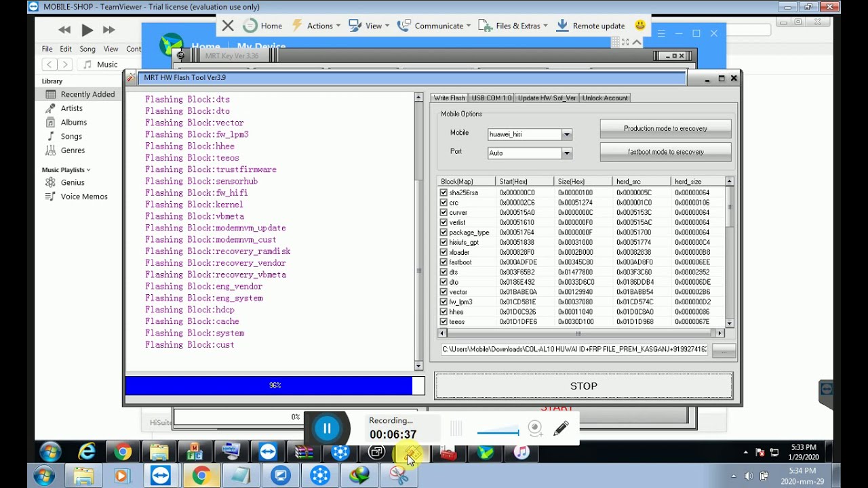The width and height of the screenshot is (868, 488).
Task: Switch to the Write Flash tab
Action: point(450,98)
